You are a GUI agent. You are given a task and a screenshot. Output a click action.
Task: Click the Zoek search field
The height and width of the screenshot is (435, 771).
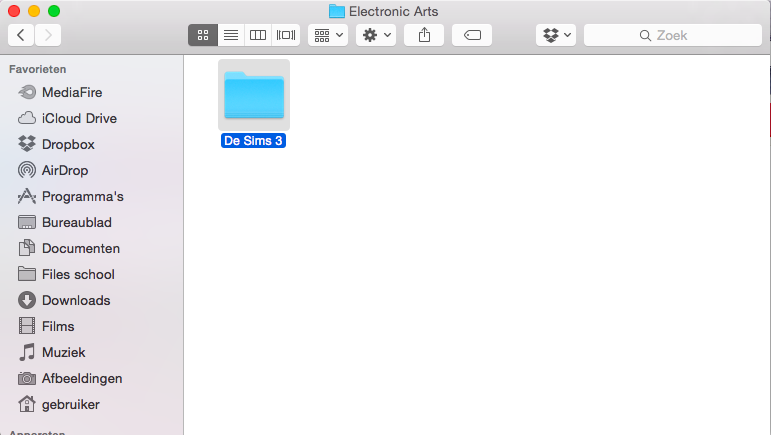point(673,35)
